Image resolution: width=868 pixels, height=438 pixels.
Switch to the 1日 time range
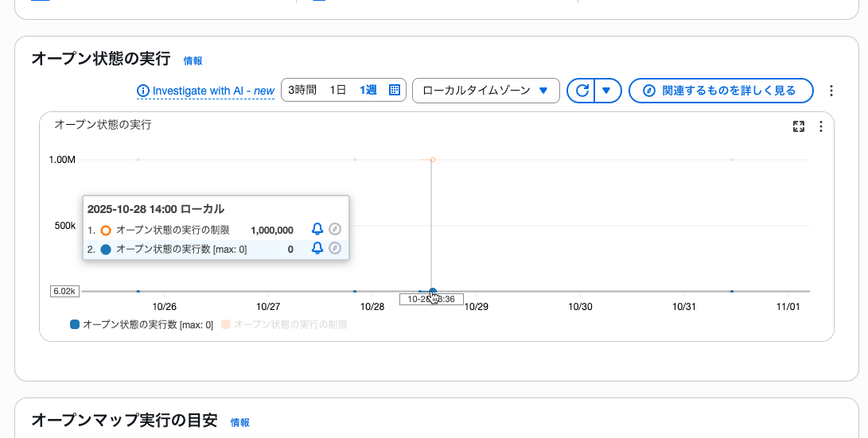(x=337, y=91)
